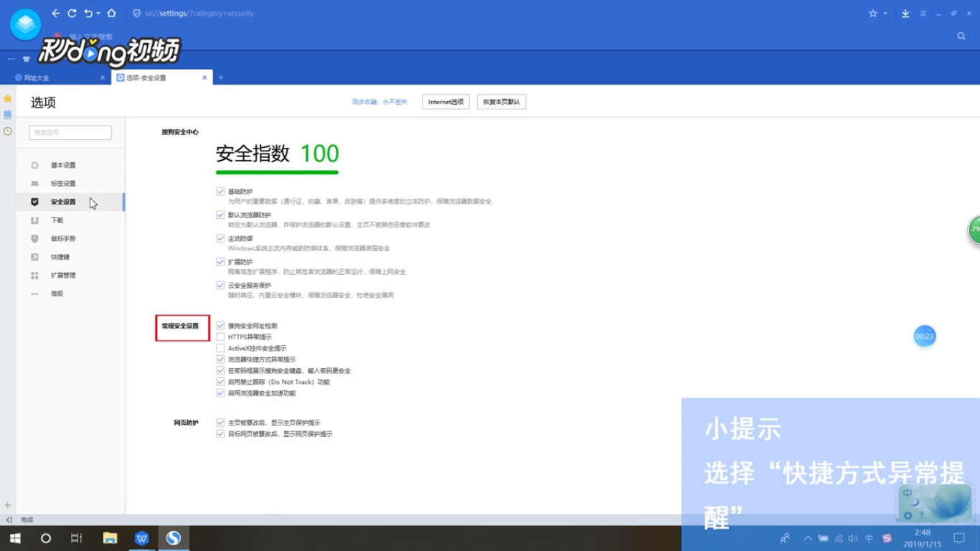The width and height of the screenshot is (980, 551).
Task: Click the 恢复本页默认 button
Action: (x=501, y=102)
